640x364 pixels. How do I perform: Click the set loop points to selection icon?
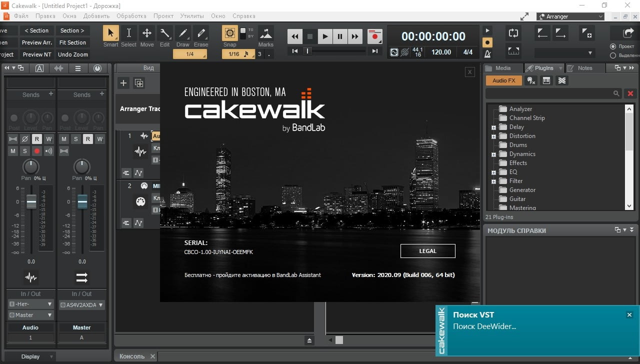[x=513, y=51]
